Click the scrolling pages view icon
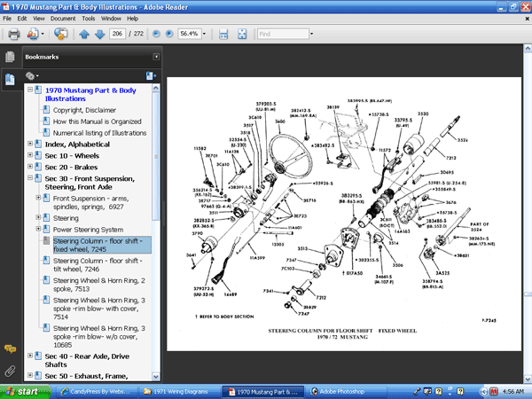532x399 pixels. click(x=223, y=34)
